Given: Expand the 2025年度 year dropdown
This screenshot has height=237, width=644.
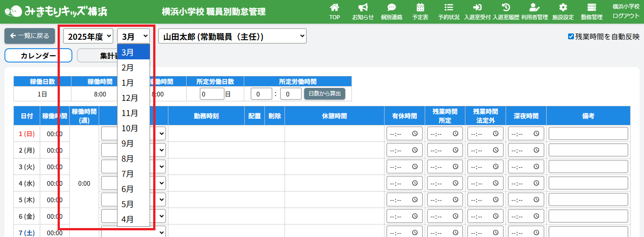Looking at the screenshot, I should click(88, 36).
